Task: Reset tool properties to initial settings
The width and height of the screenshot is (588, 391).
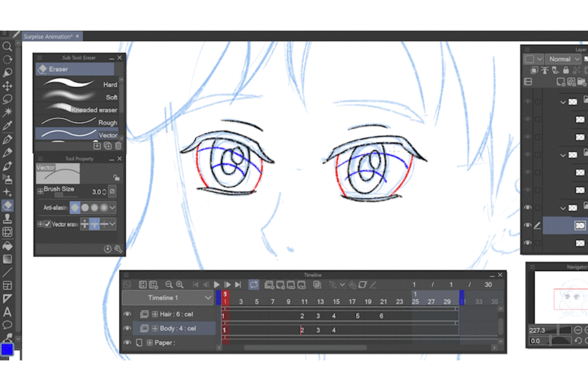Action: pyautogui.click(x=108, y=249)
